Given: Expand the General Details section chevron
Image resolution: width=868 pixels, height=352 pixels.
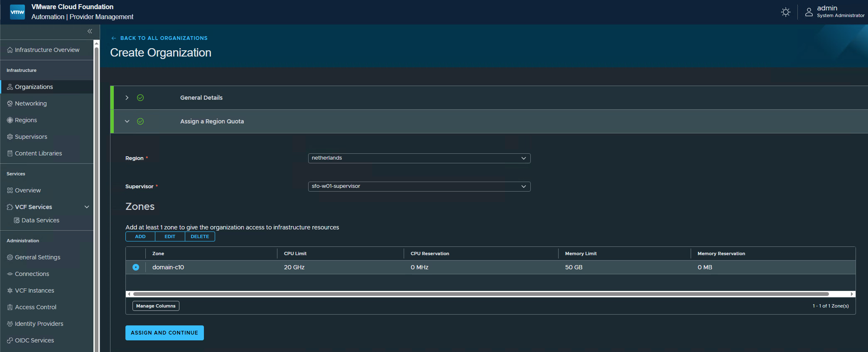Looking at the screenshot, I should coord(127,98).
